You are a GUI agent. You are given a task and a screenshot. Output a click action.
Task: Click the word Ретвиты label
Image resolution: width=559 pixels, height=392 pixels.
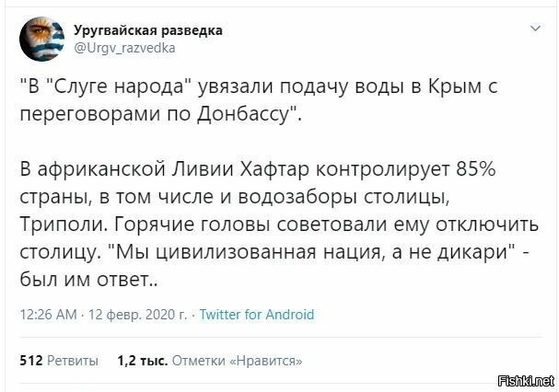click(74, 361)
